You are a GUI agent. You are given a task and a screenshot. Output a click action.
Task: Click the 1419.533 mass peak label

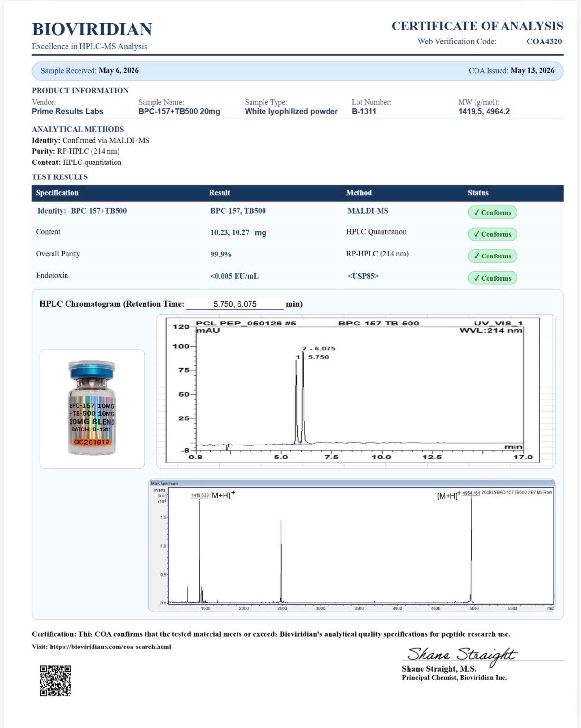click(x=200, y=495)
